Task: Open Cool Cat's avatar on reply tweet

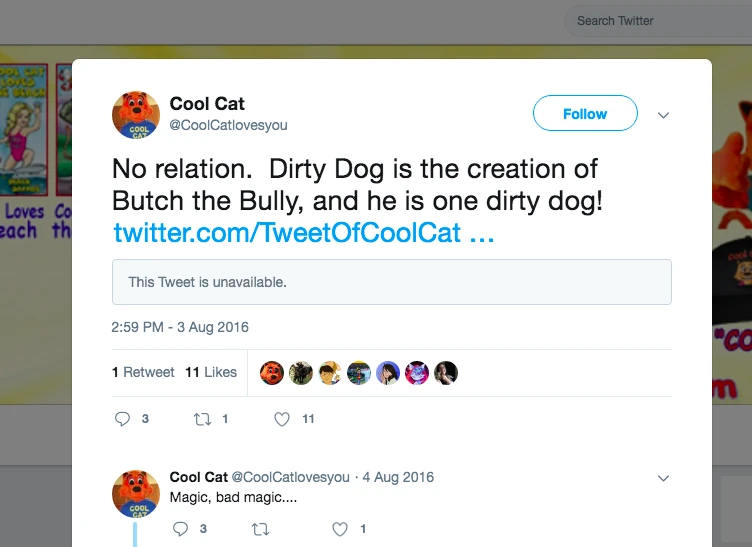Action: (x=136, y=493)
